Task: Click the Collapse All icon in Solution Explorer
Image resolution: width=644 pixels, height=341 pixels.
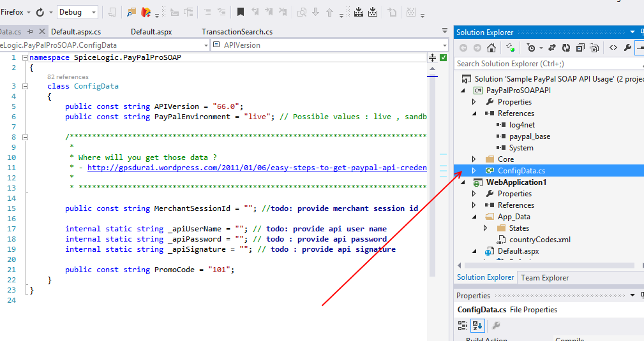Action: [580, 48]
